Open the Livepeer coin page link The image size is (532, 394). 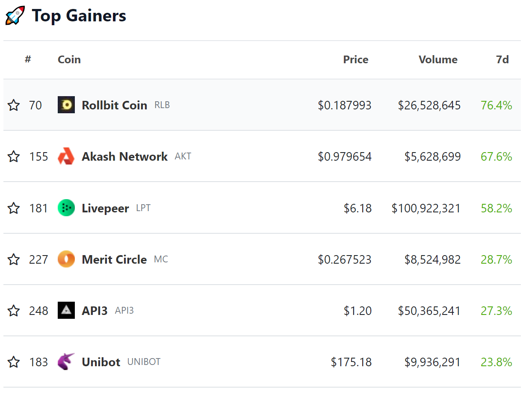105,208
